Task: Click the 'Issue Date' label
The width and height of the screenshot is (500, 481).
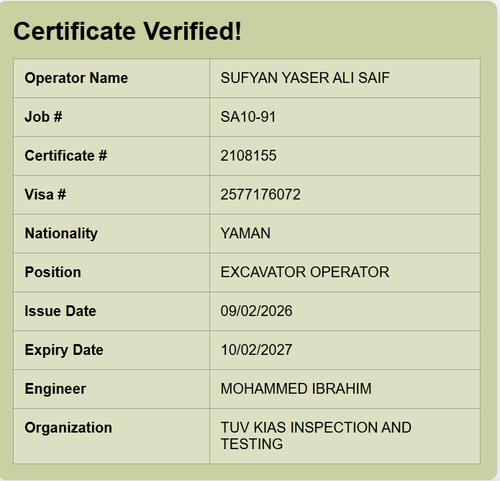Action: (x=60, y=311)
